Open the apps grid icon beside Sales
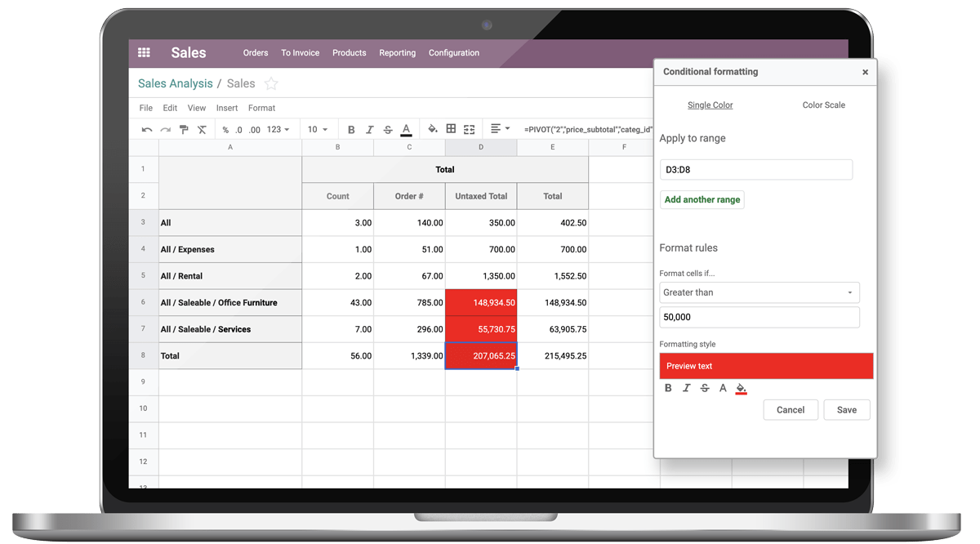 coord(144,52)
